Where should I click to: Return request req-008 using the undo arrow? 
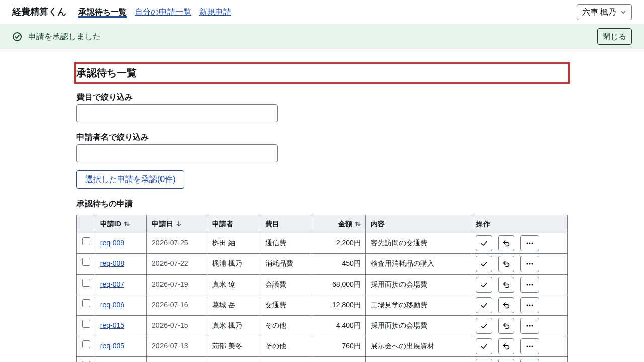click(506, 264)
